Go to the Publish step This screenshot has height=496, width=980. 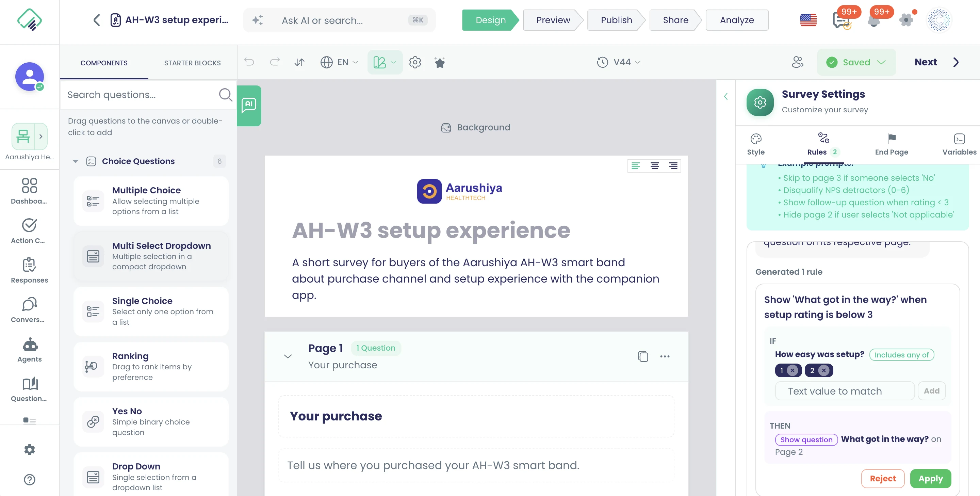click(x=616, y=20)
